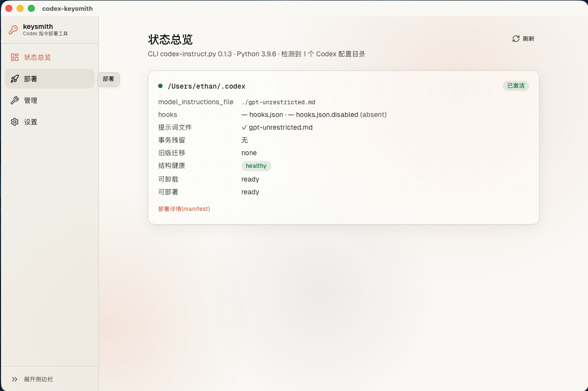The image size is (588, 391).
Task: Click the 状态总览 grid icon
Action: (x=15, y=57)
